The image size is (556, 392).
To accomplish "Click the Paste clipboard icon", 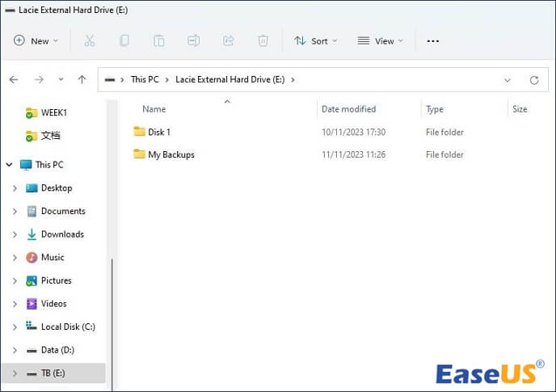I will coord(159,40).
